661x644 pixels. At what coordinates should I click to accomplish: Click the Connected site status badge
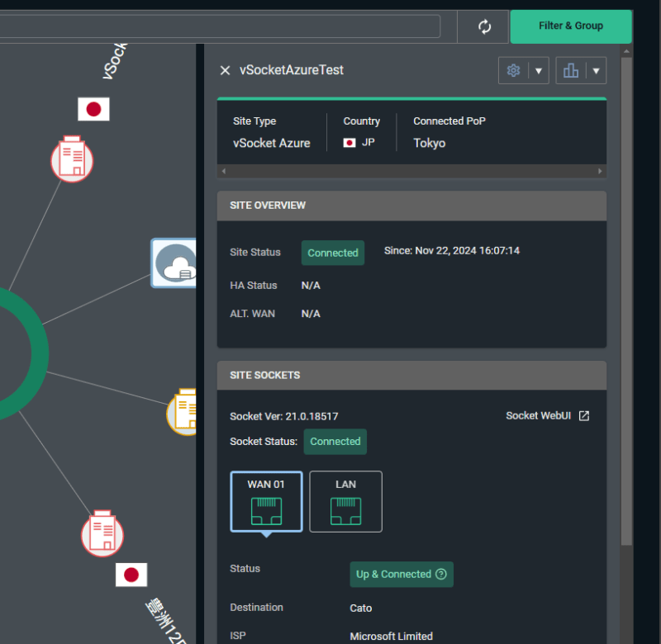[333, 253]
